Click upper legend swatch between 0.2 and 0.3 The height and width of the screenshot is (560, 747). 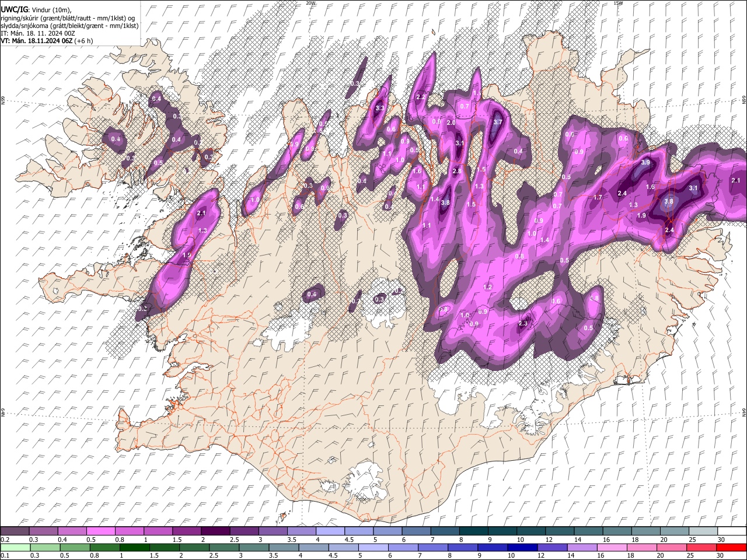click(x=15, y=531)
